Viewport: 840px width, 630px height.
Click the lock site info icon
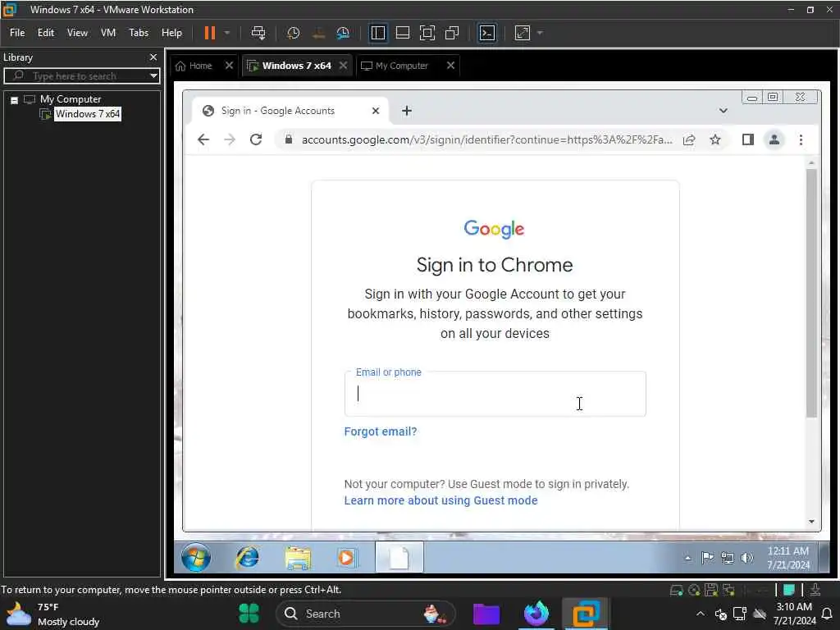point(289,139)
